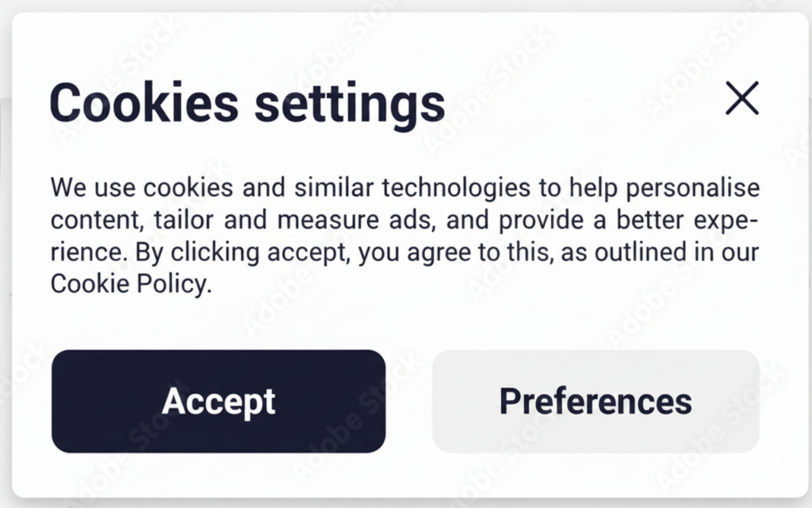This screenshot has height=508, width=812.
Task: Accept all cookies
Action: click(218, 402)
